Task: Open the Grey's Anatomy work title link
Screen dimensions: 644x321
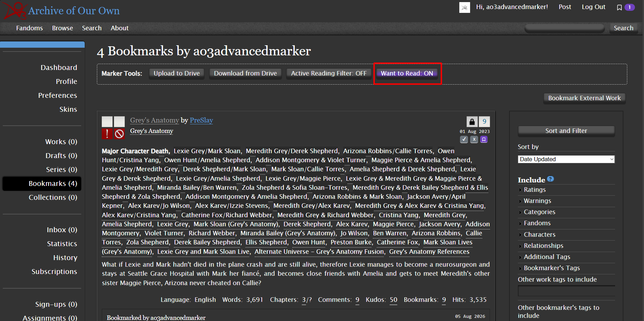Action: [x=154, y=120]
